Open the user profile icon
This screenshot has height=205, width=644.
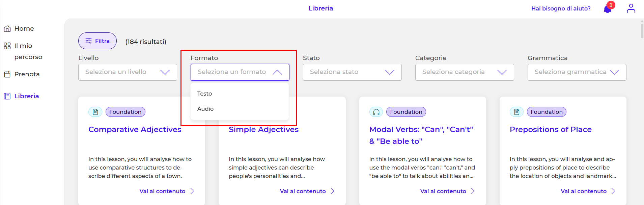(x=631, y=8)
